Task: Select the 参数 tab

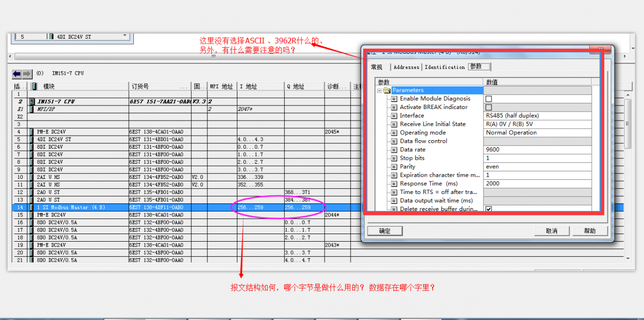Action: click(478, 67)
